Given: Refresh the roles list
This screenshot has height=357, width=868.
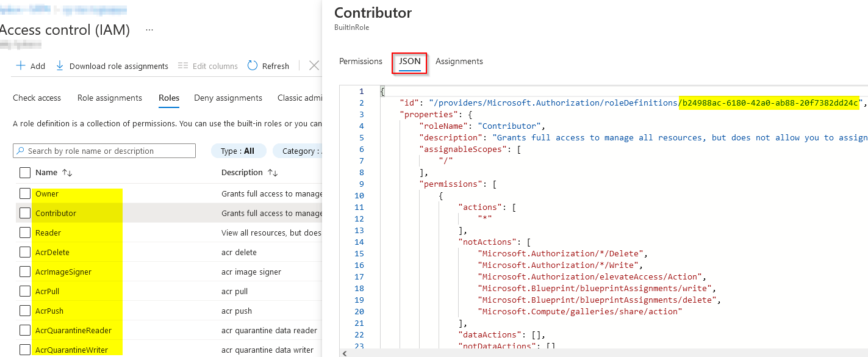Looking at the screenshot, I should [253, 65].
